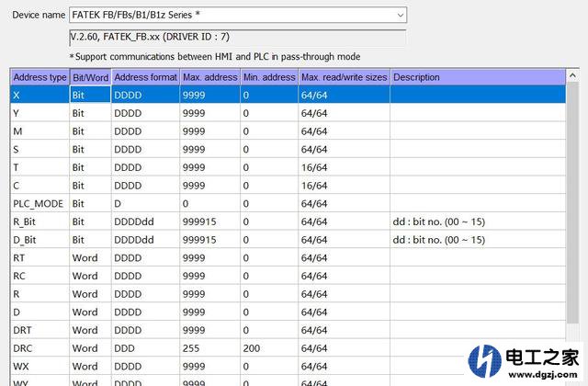Open the Device name dropdown
Viewport: 588px width, 386px height.
[x=398, y=15]
